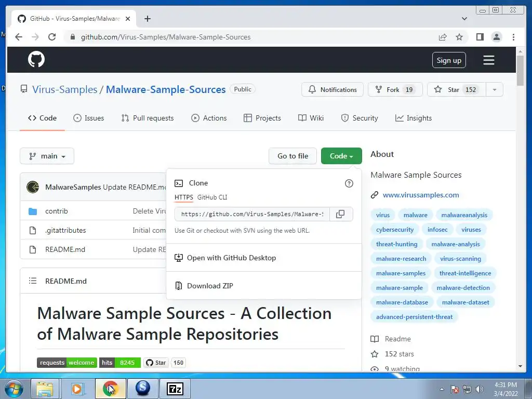Open the Chrome tab search chevron
The width and height of the screenshot is (532, 399).
464,19
